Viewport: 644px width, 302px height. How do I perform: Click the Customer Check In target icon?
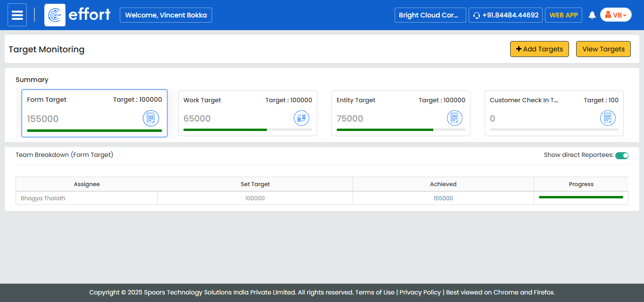[x=608, y=118]
